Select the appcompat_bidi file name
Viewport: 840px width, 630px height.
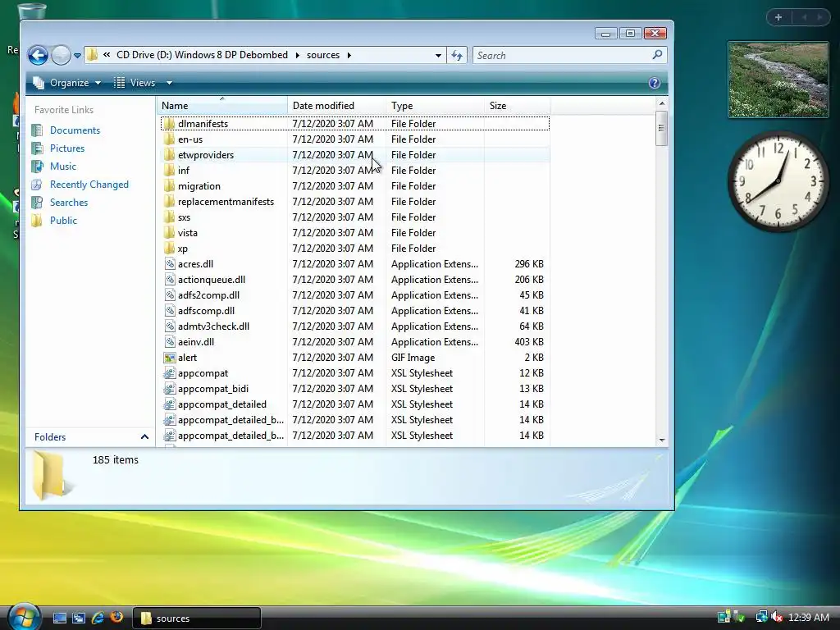tap(213, 388)
